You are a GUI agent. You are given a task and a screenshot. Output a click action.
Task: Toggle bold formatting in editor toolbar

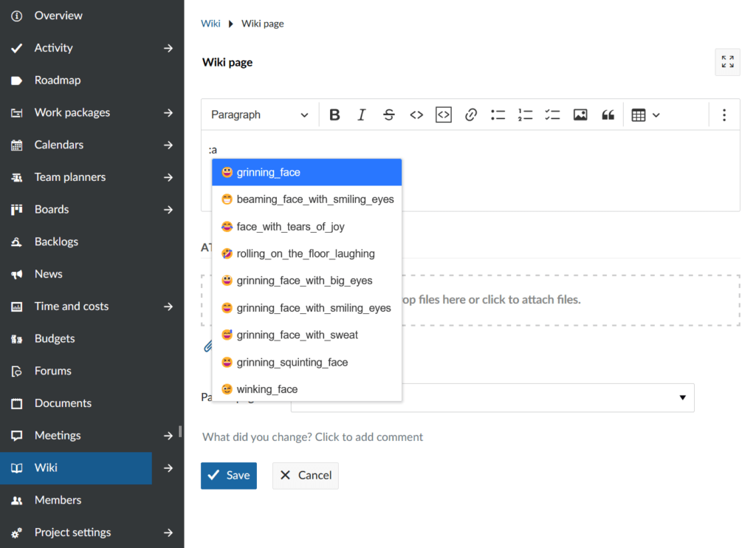tap(334, 114)
